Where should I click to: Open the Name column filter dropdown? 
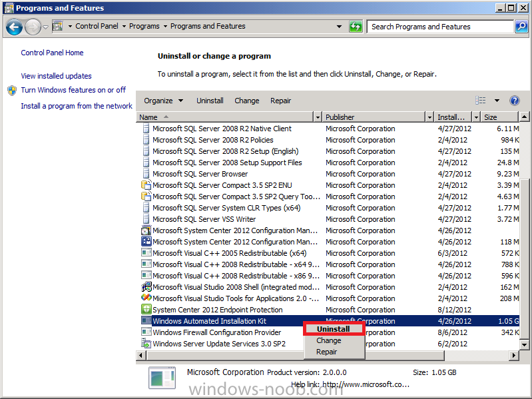(x=318, y=117)
